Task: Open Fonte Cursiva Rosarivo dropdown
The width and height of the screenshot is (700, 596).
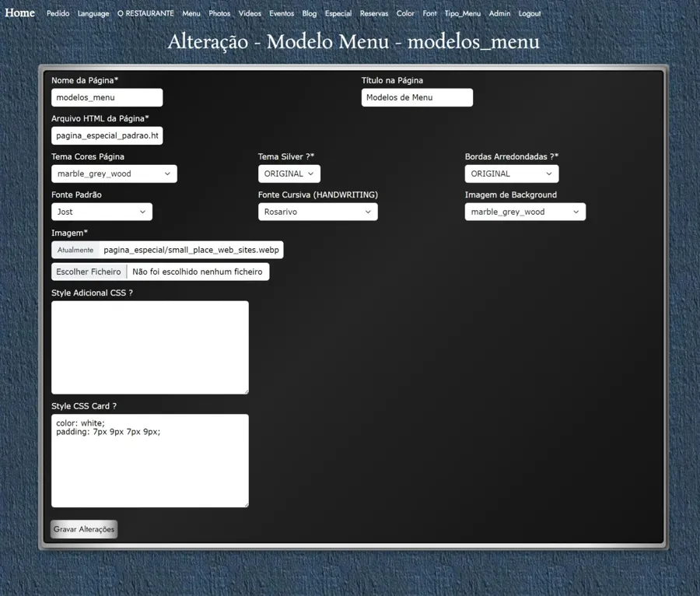Action: [317, 212]
